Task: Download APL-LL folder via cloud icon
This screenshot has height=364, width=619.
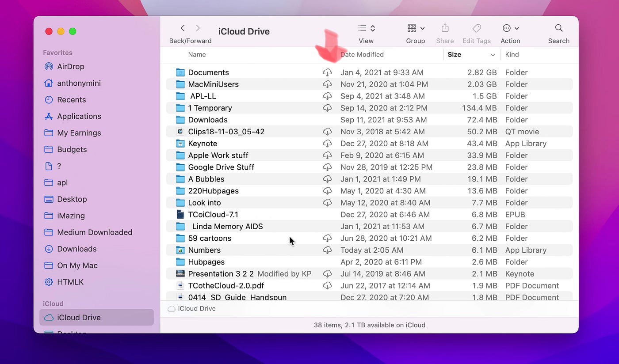Action: point(327,96)
